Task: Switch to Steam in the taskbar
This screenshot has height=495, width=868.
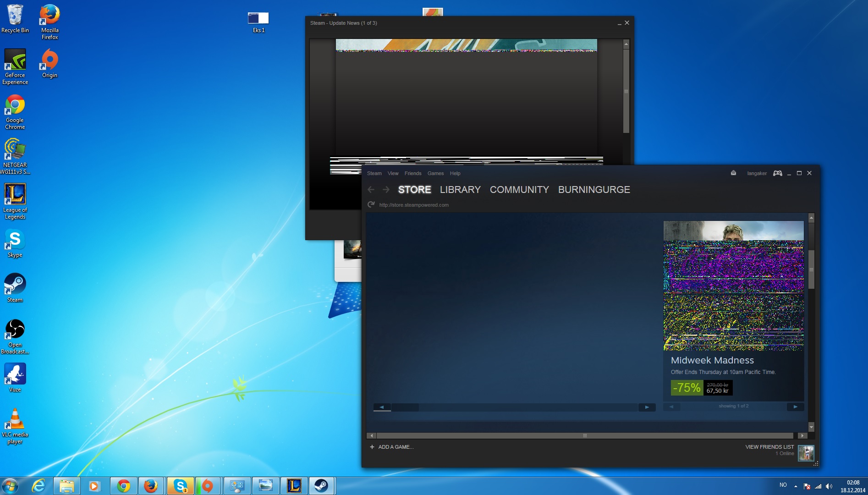Action: (322, 486)
